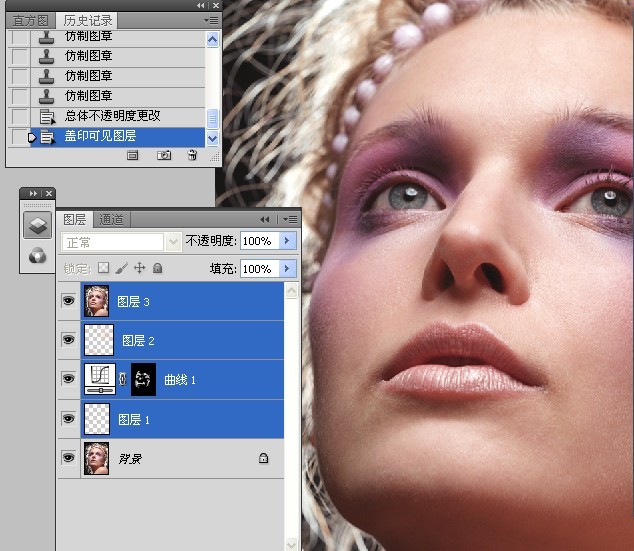Set history brush source on last 仿制图章
The height and width of the screenshot is (551, 634).
(19, 97)
